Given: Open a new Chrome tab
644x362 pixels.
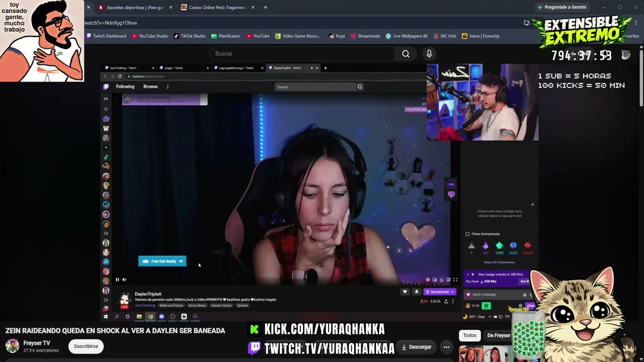Looking at the screenshot, I should point(265,8).
